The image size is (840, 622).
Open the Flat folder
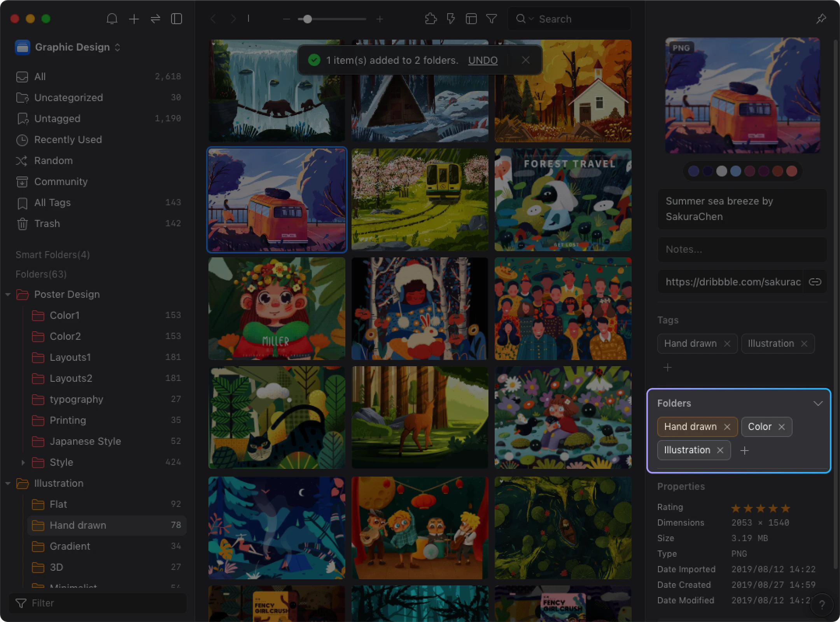click(106, 504)
